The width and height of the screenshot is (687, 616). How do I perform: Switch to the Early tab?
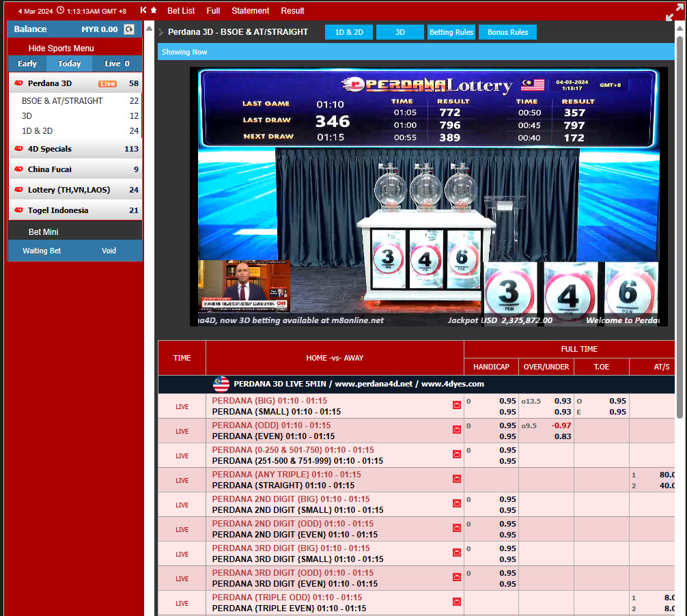pos(27,64)
